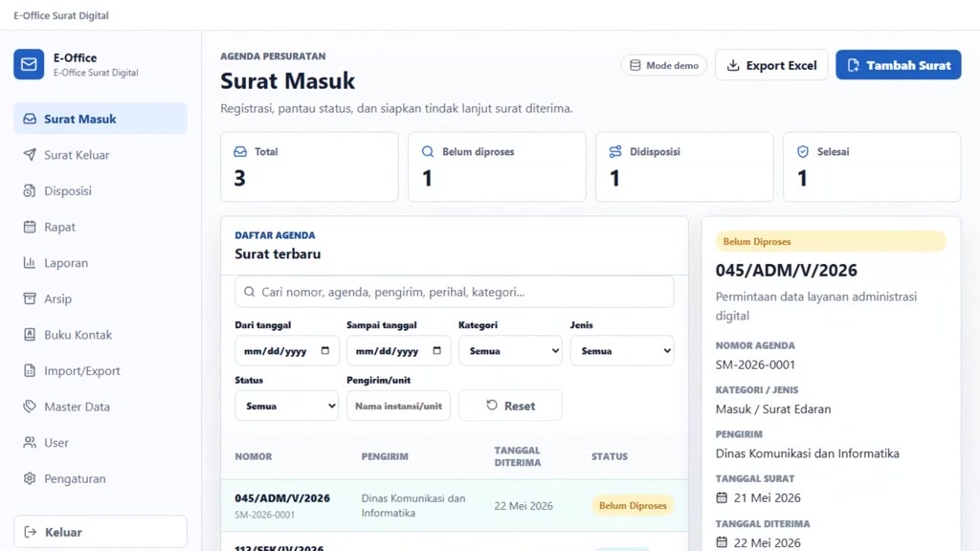Open the Rapat menu item
980x551 pixels.
(x=100, y=227)
